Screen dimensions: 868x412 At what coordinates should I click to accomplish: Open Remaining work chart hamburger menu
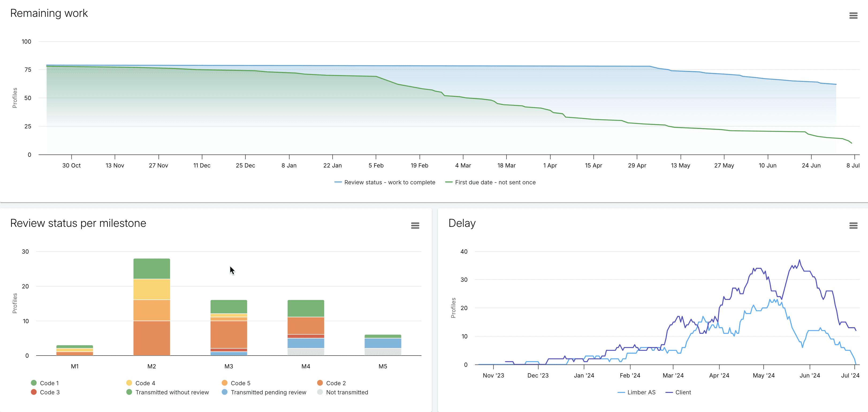(853, 16)
